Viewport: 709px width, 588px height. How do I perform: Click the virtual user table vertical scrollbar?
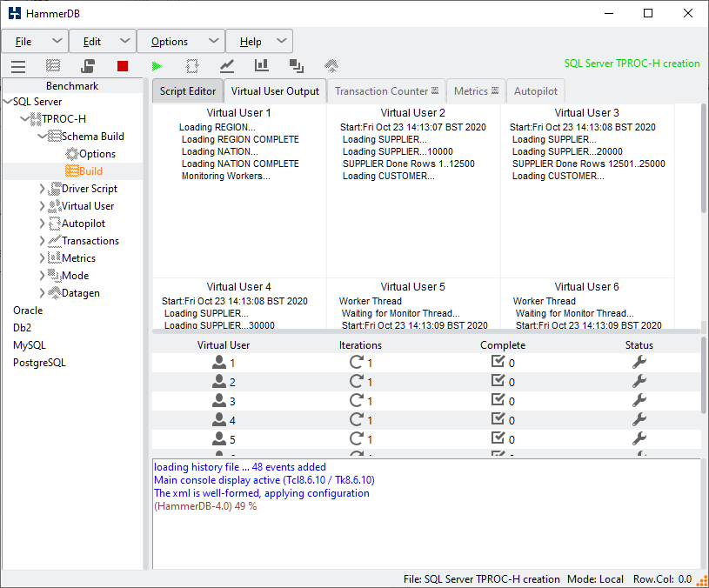pos(704,375)
